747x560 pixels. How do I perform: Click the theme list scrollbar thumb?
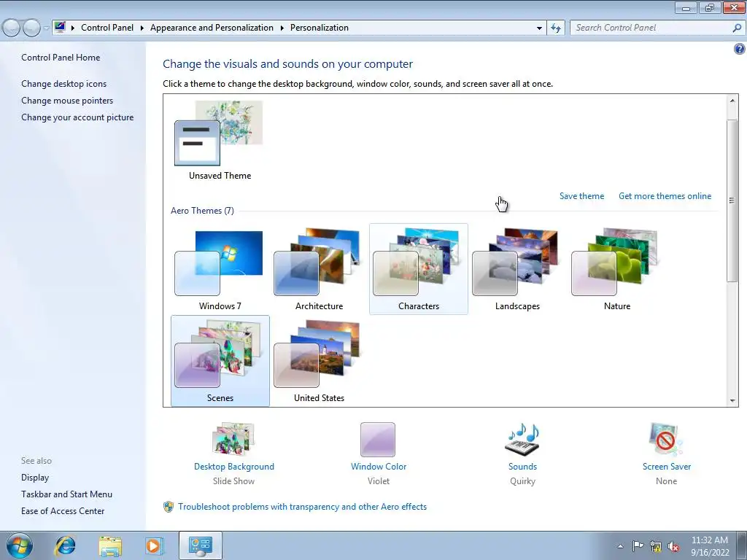pos(732,201)
